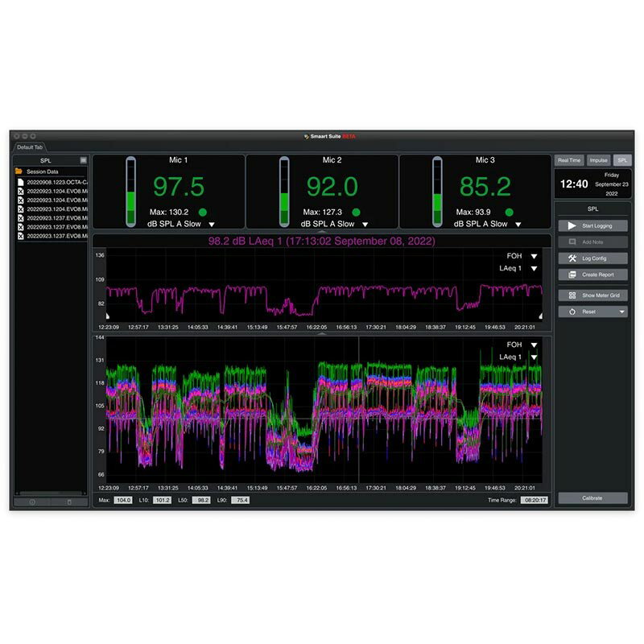
Task: Toggle the green indicator on Mic 3
Action: (x=509, y=213)
